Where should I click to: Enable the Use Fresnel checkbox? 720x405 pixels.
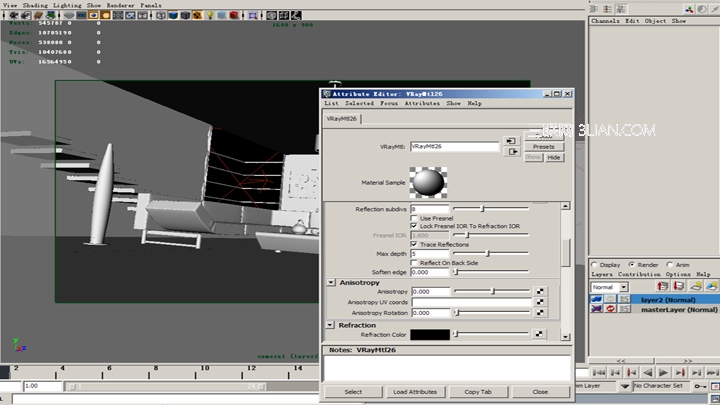click(414, 218)
